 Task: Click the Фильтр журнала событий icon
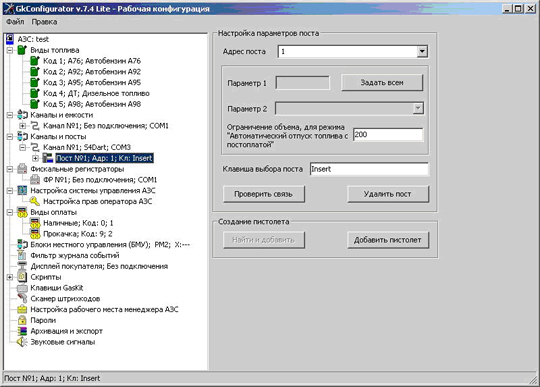click(x=22, y=255)
